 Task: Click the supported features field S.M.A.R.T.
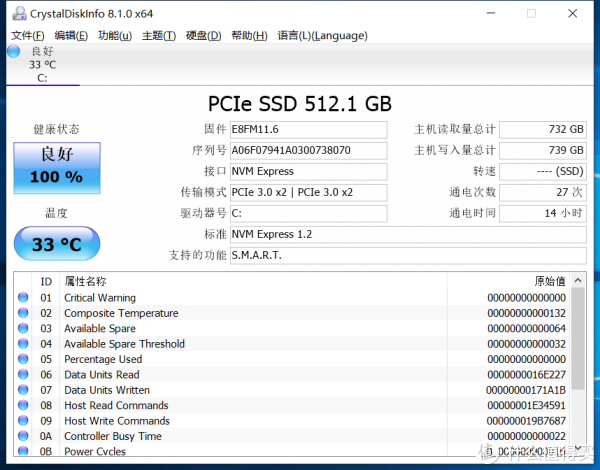coord(408,255)
